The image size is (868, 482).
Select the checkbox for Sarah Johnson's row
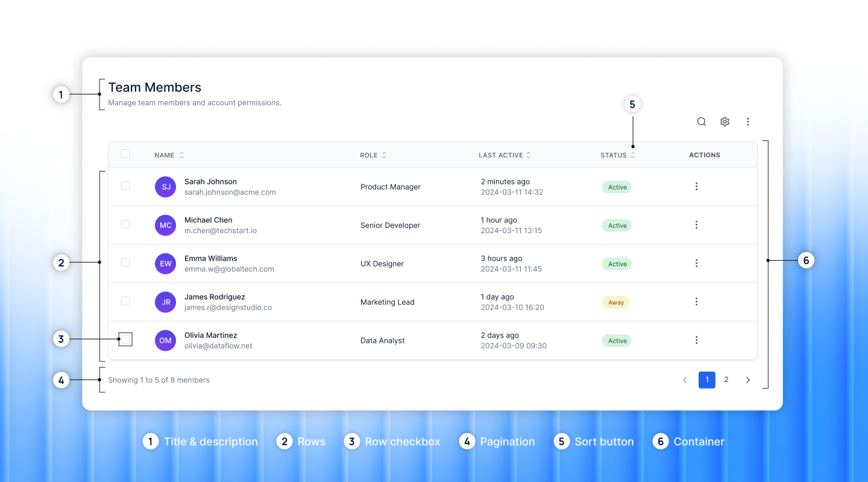(125, 186)
